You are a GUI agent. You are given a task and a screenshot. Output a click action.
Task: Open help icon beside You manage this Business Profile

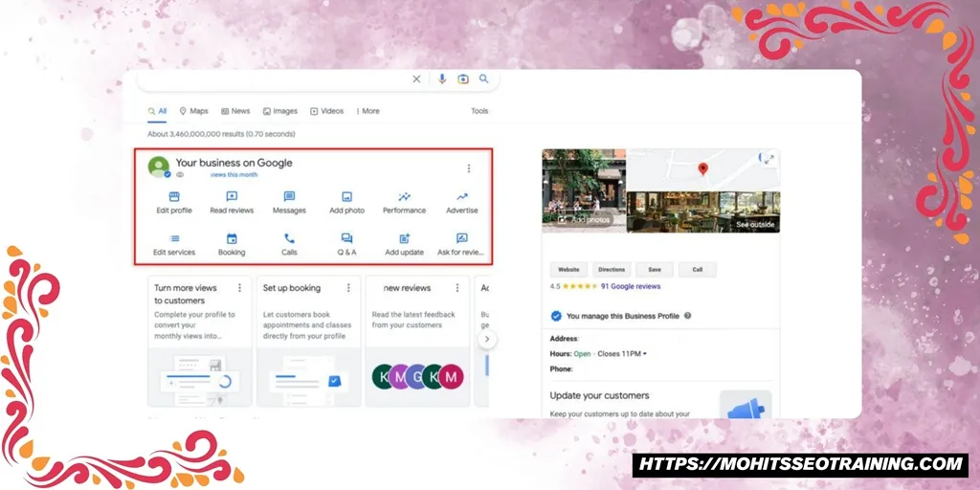coord(687,316)
